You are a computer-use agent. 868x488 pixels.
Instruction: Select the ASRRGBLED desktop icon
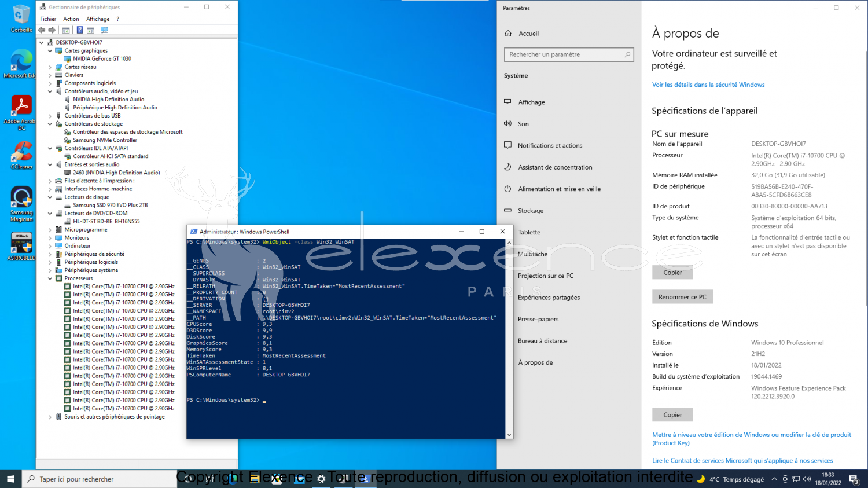tap(21, 247)
